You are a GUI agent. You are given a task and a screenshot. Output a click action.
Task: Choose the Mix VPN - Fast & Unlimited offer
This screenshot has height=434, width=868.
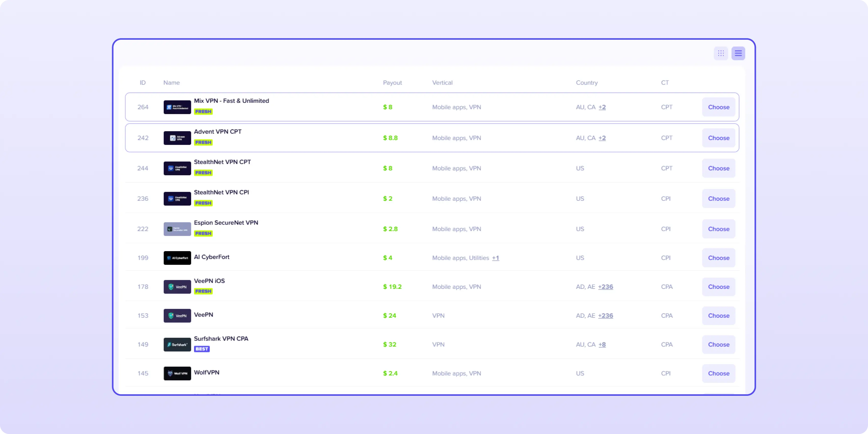[718, 107]
